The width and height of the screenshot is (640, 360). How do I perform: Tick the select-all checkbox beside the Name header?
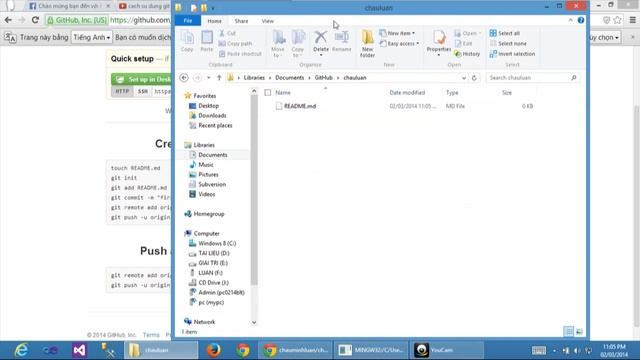coord(268,93)
